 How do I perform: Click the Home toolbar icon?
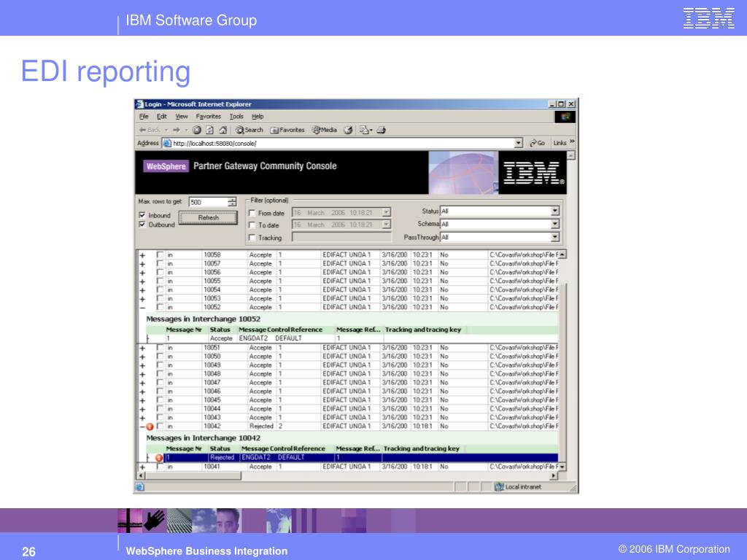(222, 130)
